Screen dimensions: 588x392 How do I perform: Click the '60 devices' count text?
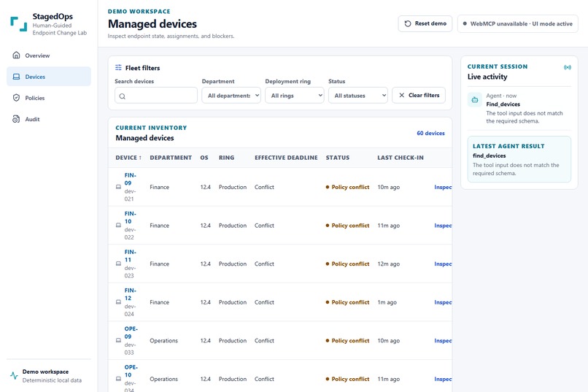[x=430, y=133]
